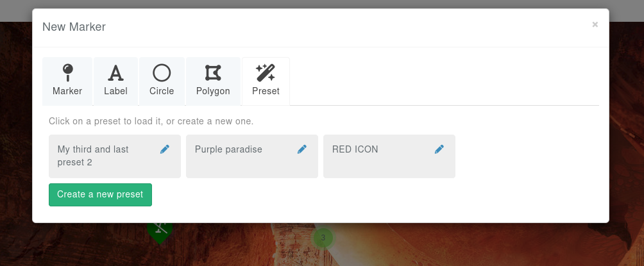Open the Label tab text
Viewport: 644px width, 266px height.
115,91
